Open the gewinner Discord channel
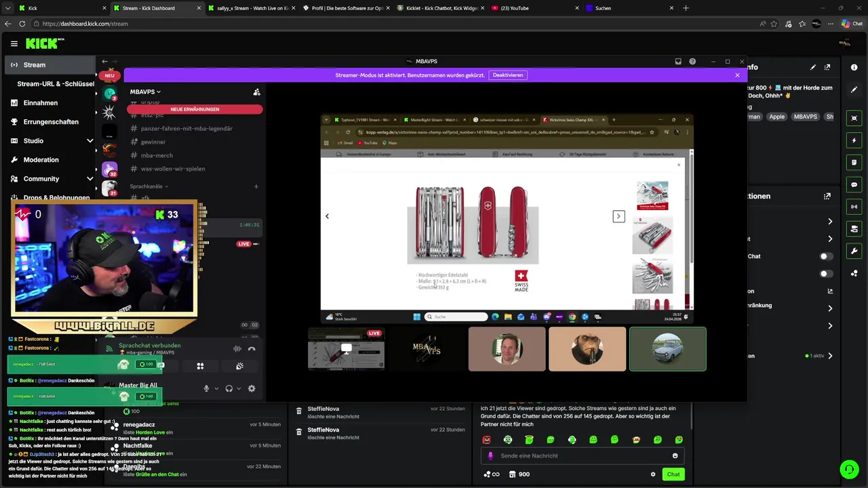868x488 pixels. [x=153, y=142]
